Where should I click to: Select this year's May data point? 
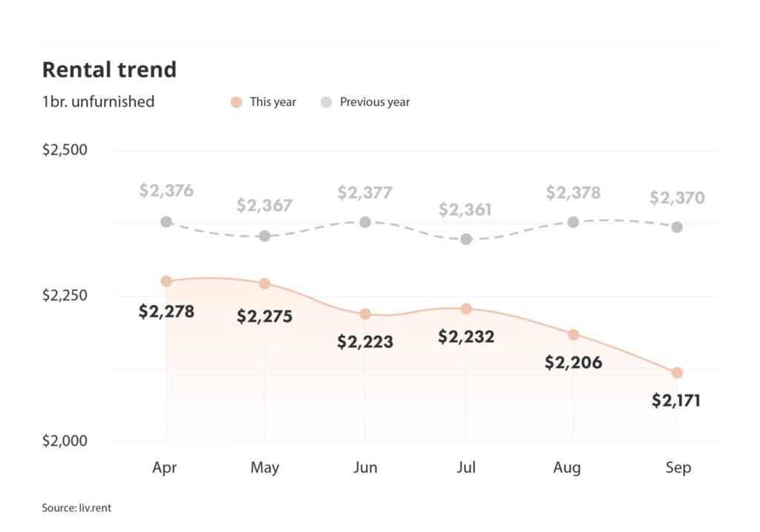pos(264,283)
